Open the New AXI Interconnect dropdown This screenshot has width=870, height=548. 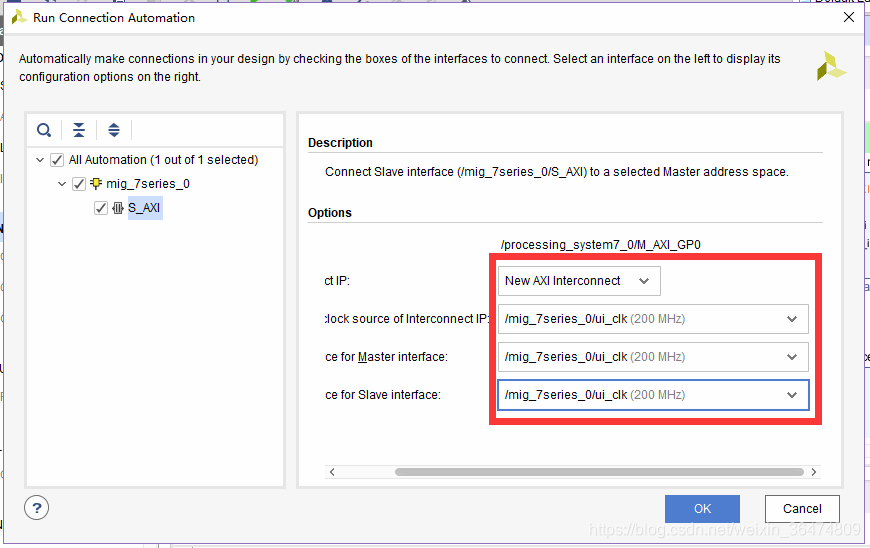tap(579, 281)
